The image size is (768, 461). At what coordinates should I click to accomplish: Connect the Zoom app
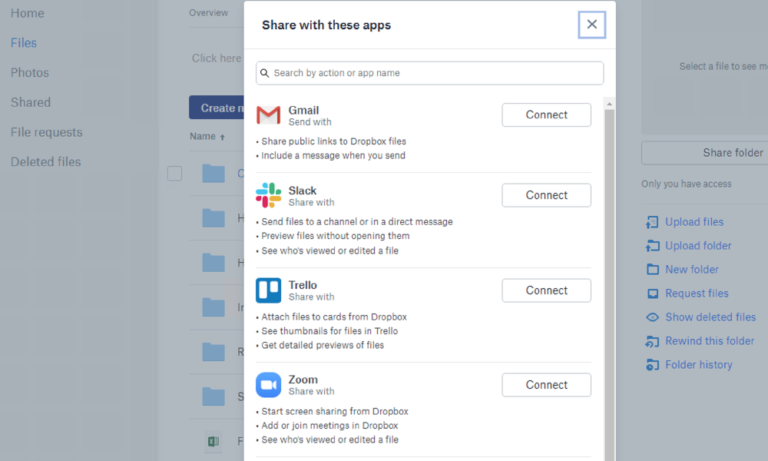pos(546,385)
